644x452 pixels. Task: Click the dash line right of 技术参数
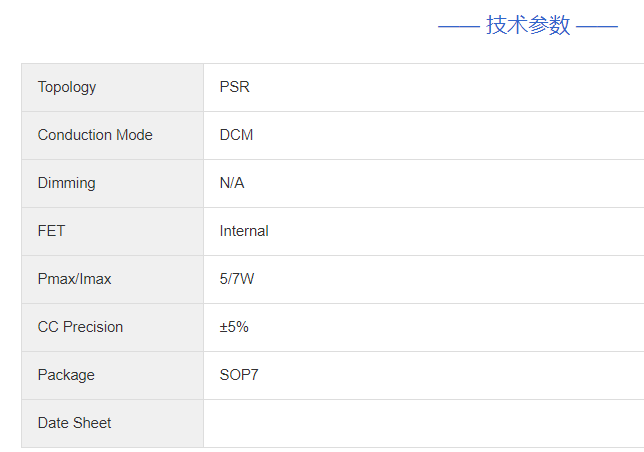597,27
